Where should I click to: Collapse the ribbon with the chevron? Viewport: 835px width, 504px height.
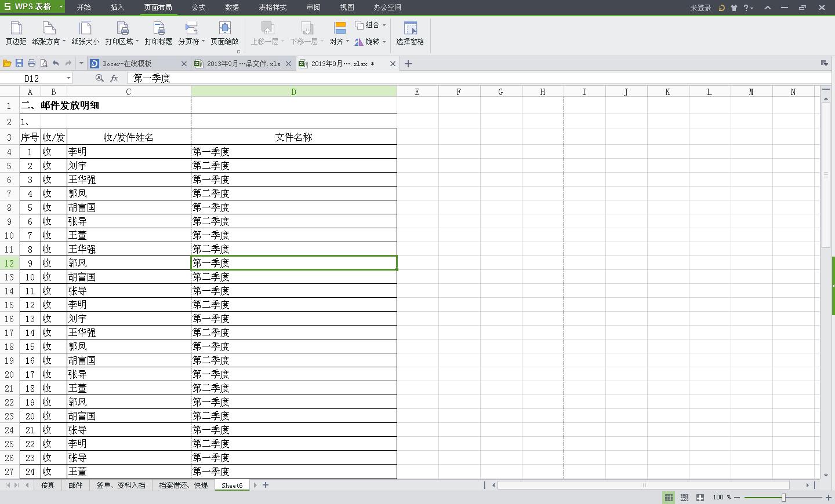768,8
